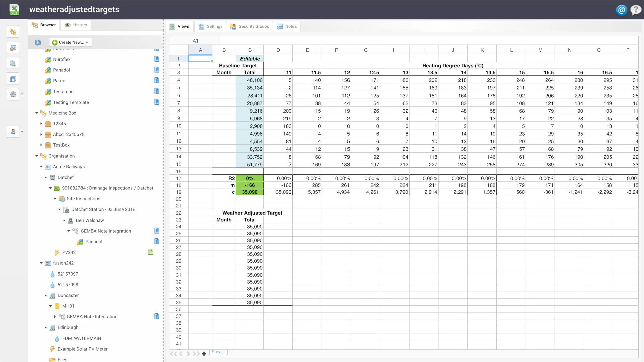The width and height of the screenshot is (644, 362).
Task: Expand the TestBox folder node
Action: click(41, 145)
